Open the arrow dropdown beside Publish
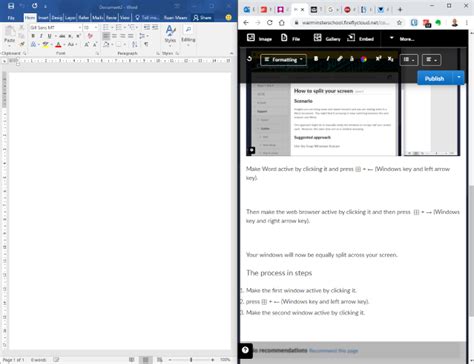This screenshot has width=474, height=364. click(x=459, y=78)
